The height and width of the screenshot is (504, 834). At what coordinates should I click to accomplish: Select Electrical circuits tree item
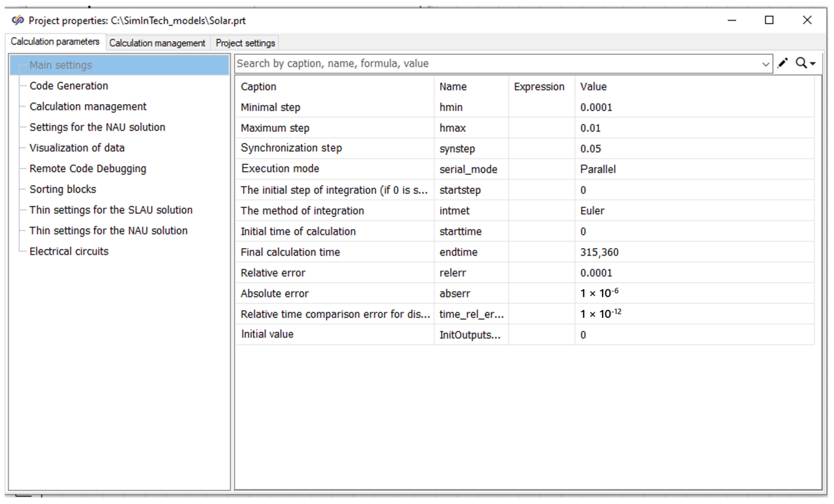[69, 251]
